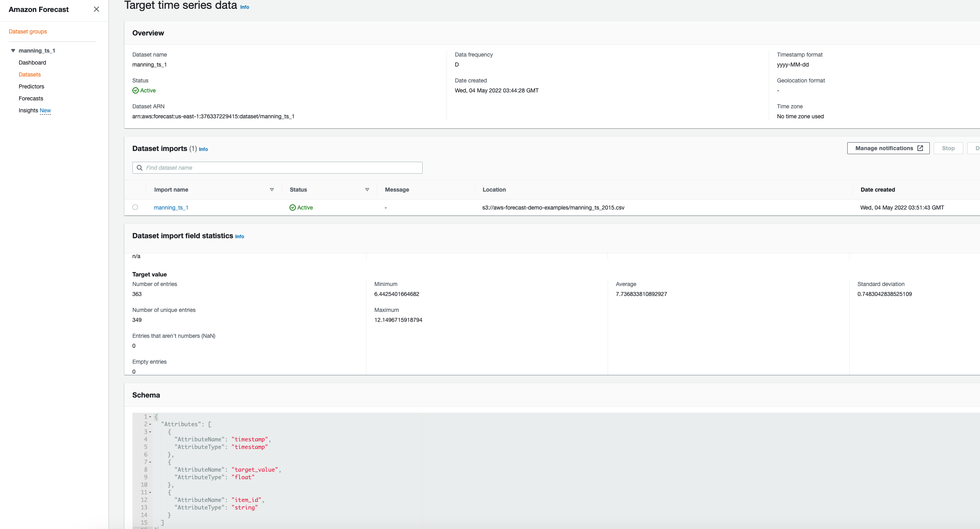
Task: Click external link icon on Manage notifications
Action: coord(920,148)
